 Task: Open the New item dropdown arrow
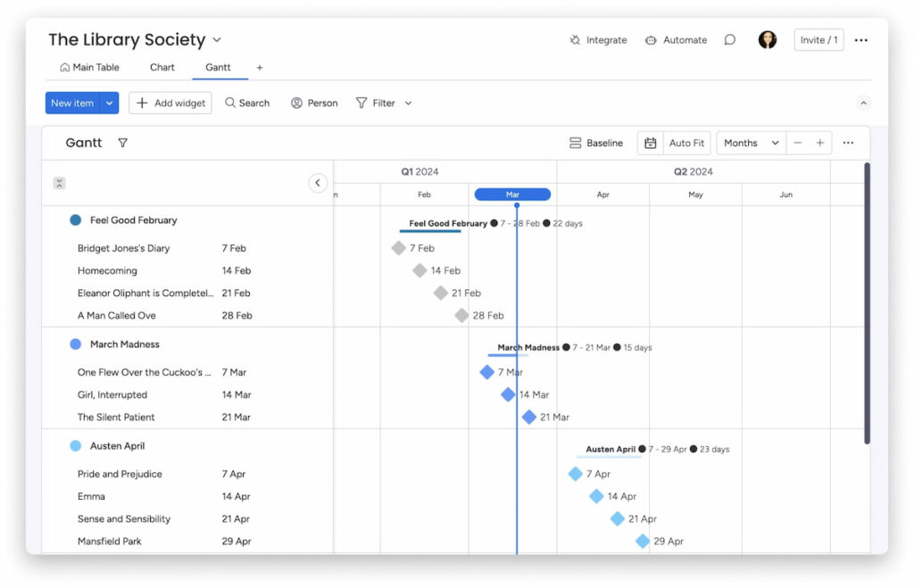click(108, 103)
